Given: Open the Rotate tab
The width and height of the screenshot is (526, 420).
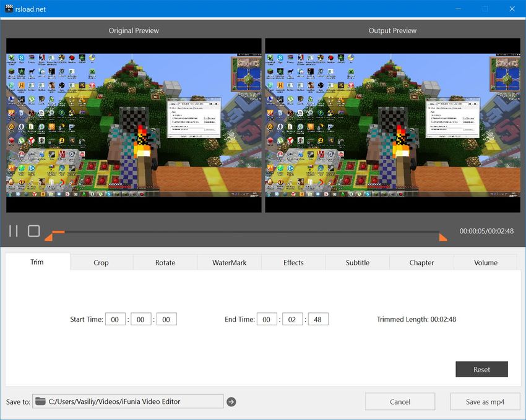Looking at the screenshot, I should (165, 262).
